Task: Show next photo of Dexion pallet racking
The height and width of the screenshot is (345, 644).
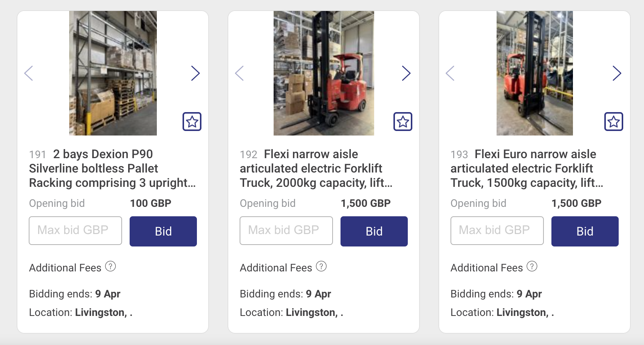Action: 195,73
